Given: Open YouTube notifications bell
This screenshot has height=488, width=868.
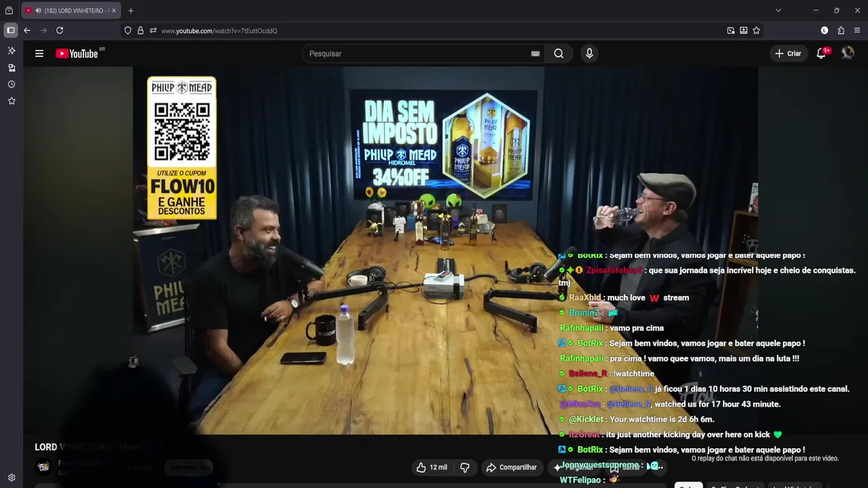Looking at the screenshot, I should [x=821, y=54].
